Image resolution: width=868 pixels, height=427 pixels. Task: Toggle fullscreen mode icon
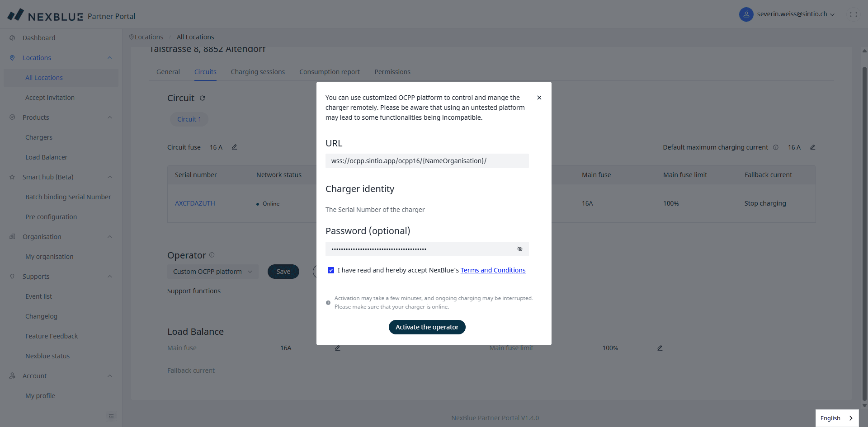[854, 14]
